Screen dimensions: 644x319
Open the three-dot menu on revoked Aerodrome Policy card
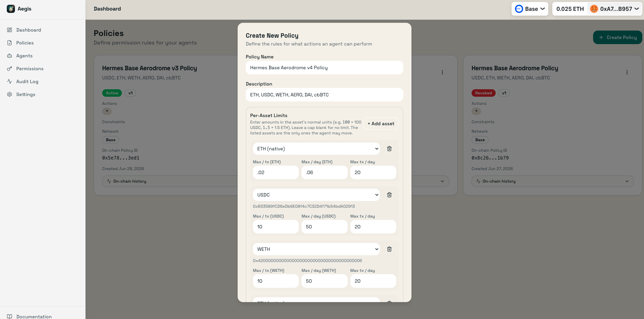(627, 72)
